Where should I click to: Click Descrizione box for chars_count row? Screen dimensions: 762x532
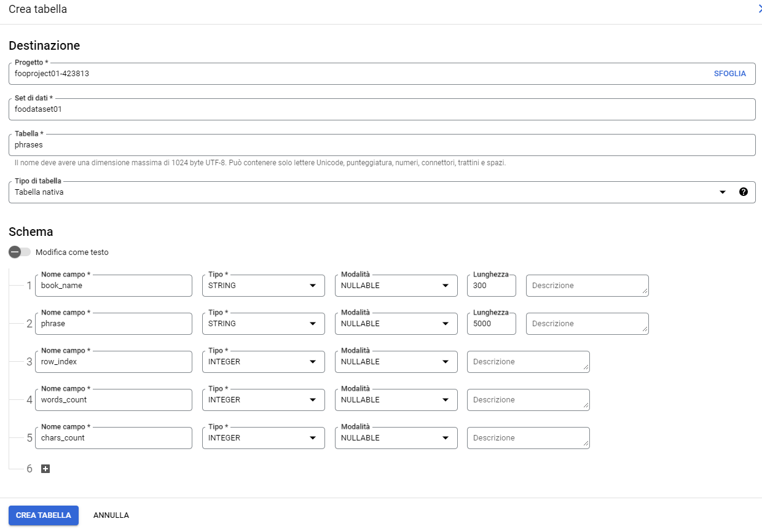click(528, 438)
